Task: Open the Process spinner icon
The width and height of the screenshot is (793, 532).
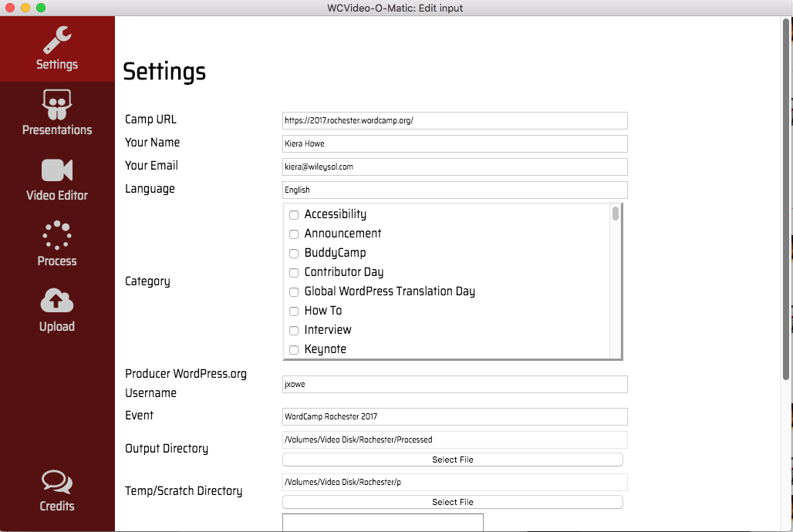Action: pos(57,236)
